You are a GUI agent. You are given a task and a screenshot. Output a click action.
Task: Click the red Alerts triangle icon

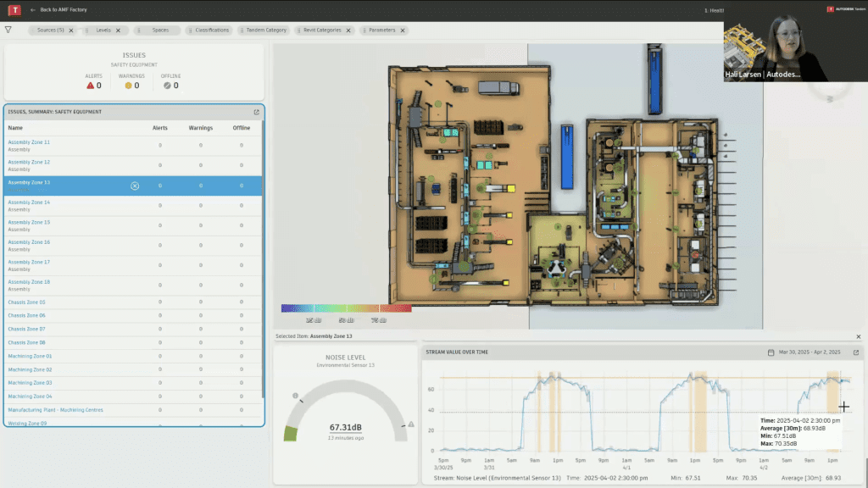(91, 86)
